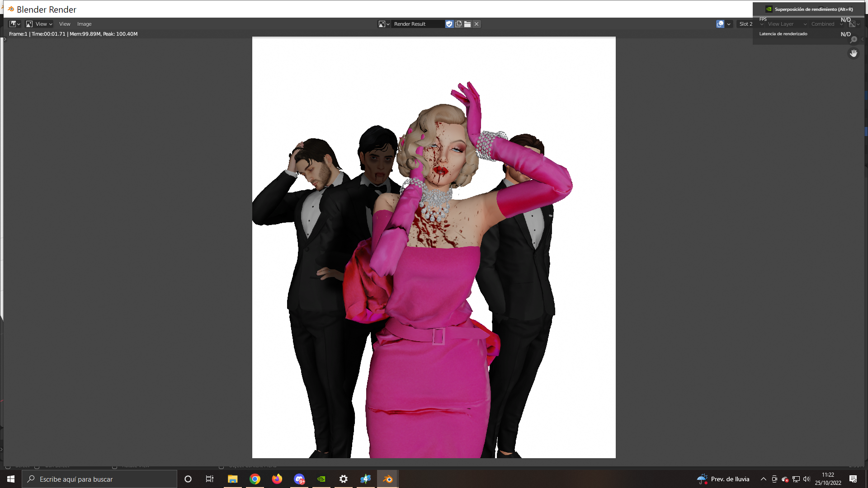
Task: Toggle fake user shield icon
Action: click(449, 24)
